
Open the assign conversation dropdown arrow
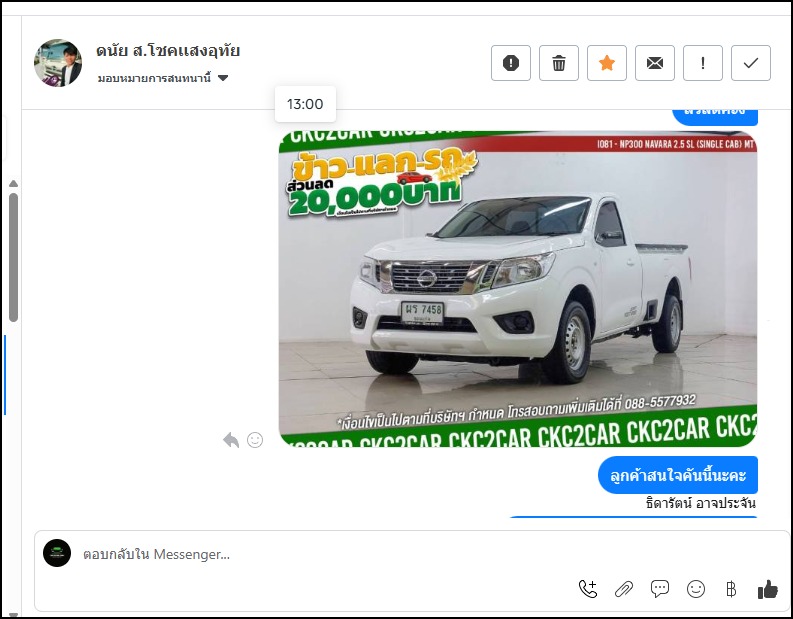click(223, 78)
